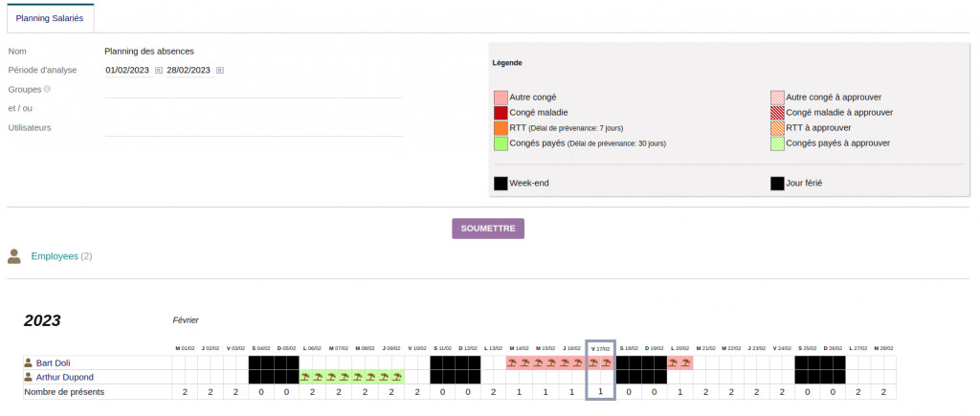Click the present count under 28/02
Image resolution: width=980 pixels, height=416 pixels.
pos(883,392)
